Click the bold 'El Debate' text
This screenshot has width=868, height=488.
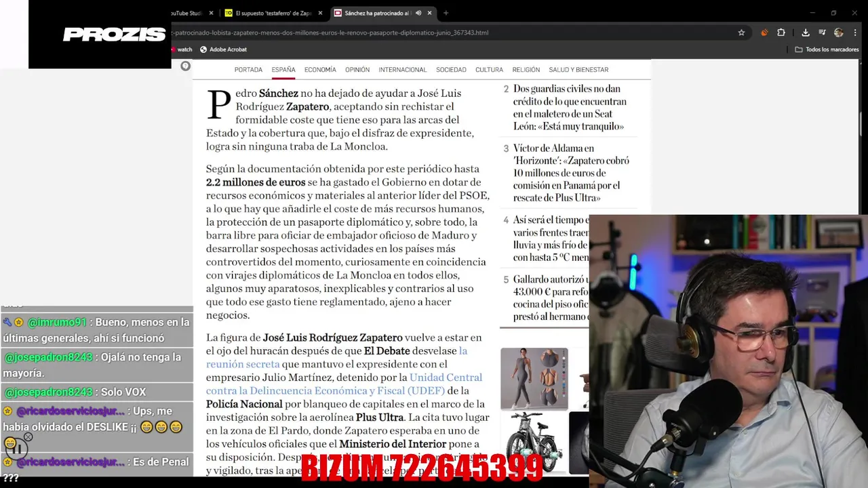(387, 351)
